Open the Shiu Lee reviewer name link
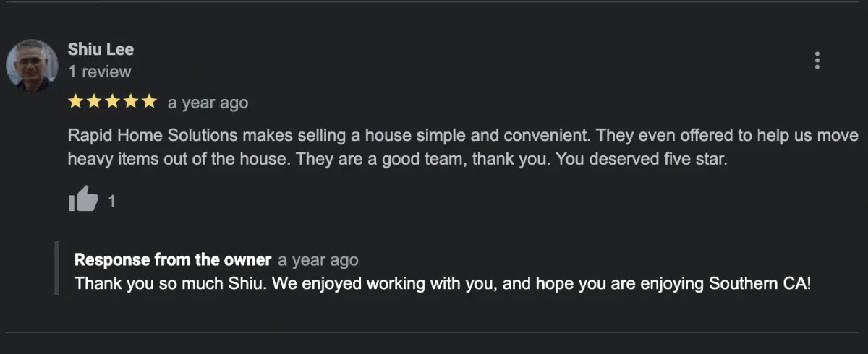Screen dimensions: 868x354 [101, 49]
